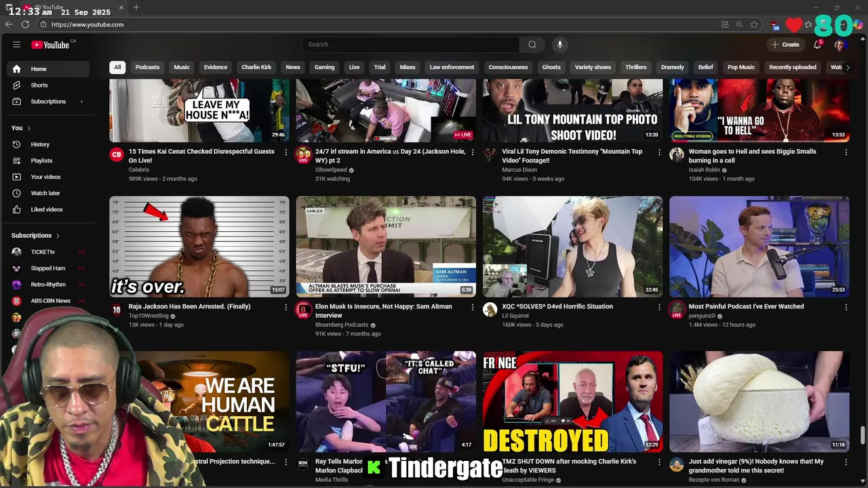The image size is (868, 488).
Task: Select the Pop Music filter chip
Action: 741,67
